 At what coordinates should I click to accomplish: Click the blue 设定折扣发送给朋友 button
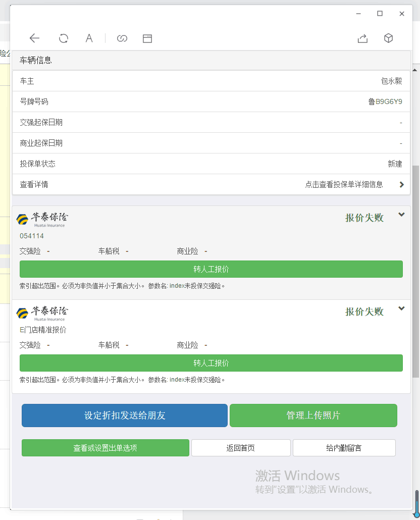pos(125,415)
